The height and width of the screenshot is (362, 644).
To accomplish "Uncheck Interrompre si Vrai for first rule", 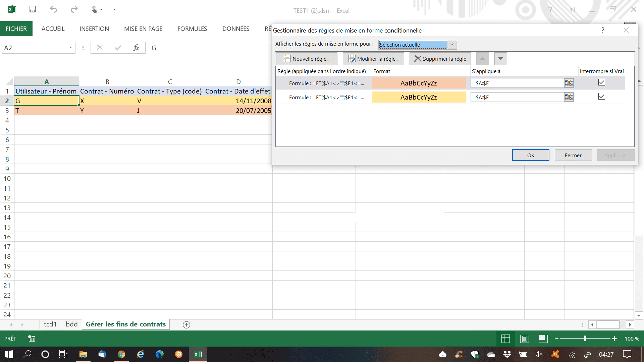I will point(602,82).
